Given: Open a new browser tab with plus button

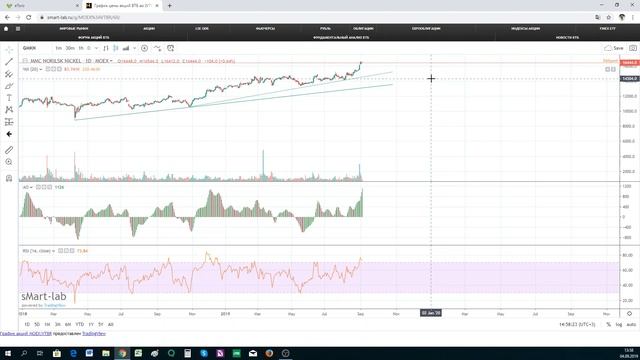Looking at the screenshot, I should (x=170, y=6).
